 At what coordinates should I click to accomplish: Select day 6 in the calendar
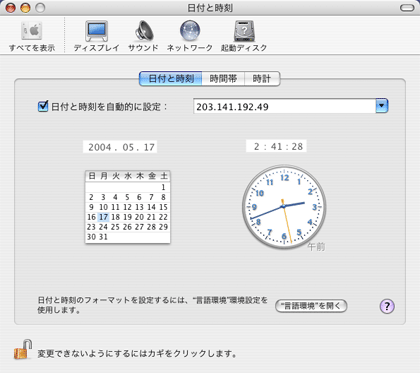tap(139, 197)
